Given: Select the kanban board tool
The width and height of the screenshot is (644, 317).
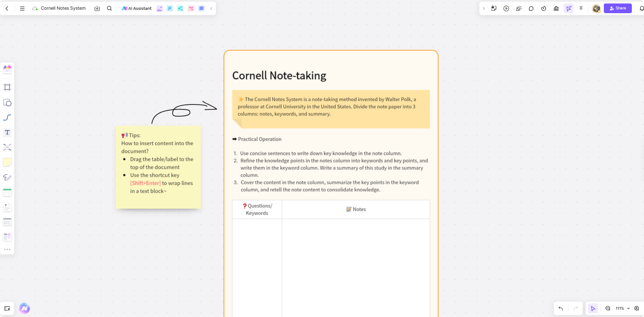Looking at the screenshot, I should [7, 237].
